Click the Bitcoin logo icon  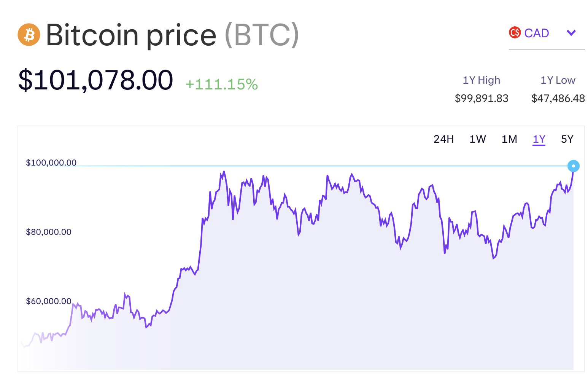29,35
